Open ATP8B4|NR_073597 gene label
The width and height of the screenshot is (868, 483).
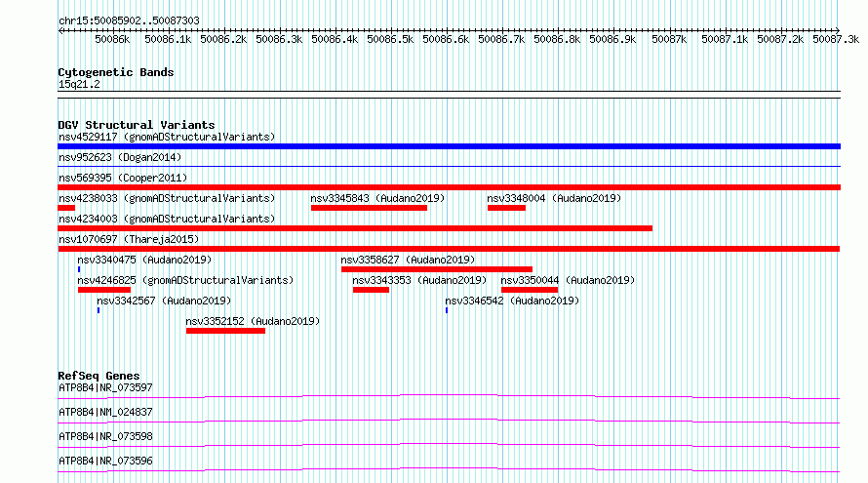coord(105,387)
